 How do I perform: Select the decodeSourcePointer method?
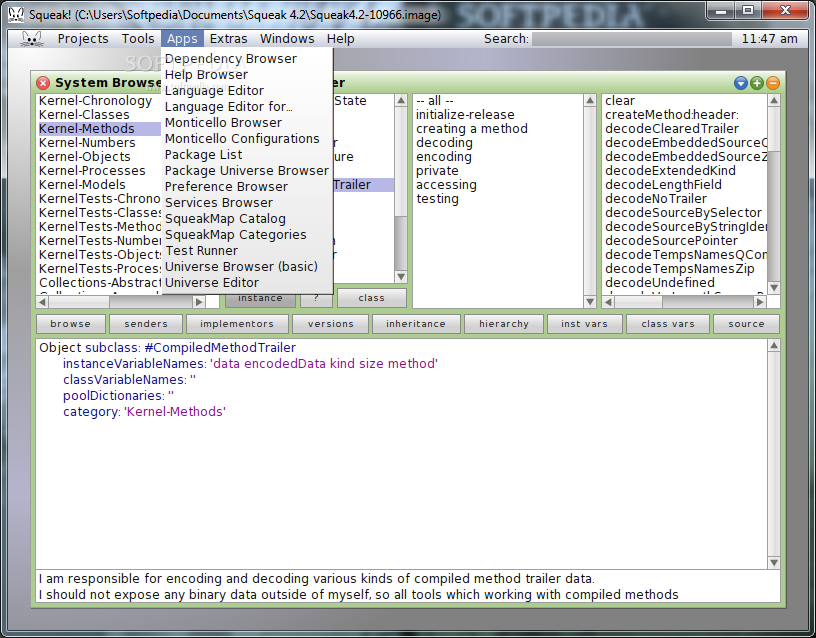(x=671, y=241)
